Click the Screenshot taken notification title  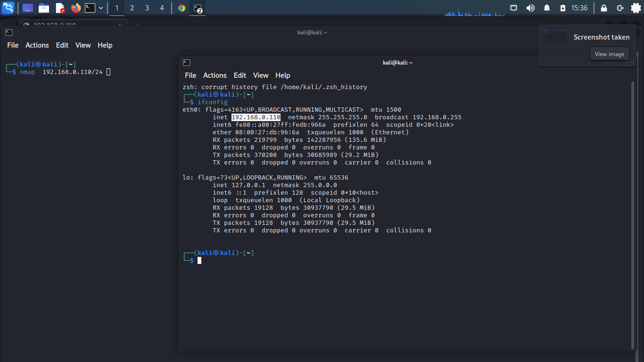602,37
